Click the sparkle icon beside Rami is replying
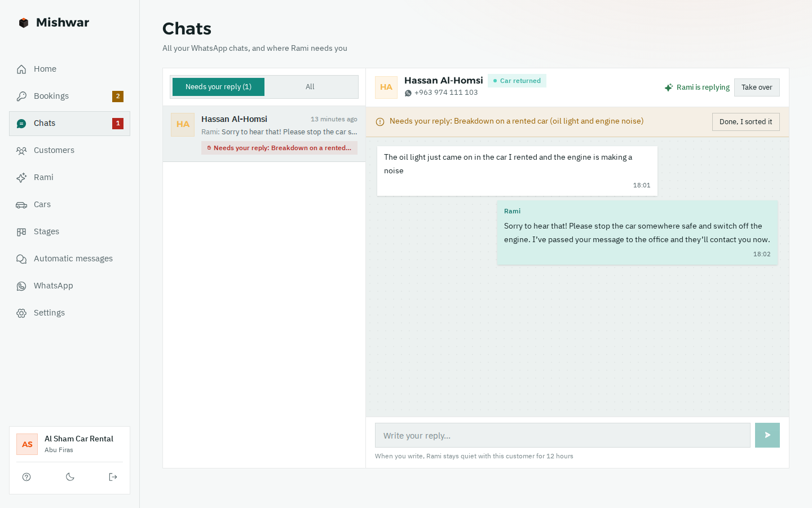This screenshot has width=812, height=508. point(669,87)
